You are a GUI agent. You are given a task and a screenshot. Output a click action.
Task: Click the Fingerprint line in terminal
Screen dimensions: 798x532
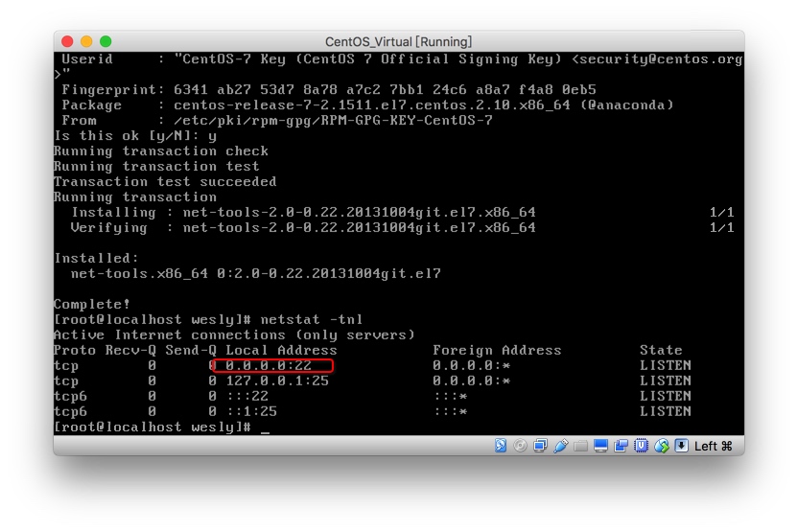[329, 89]
